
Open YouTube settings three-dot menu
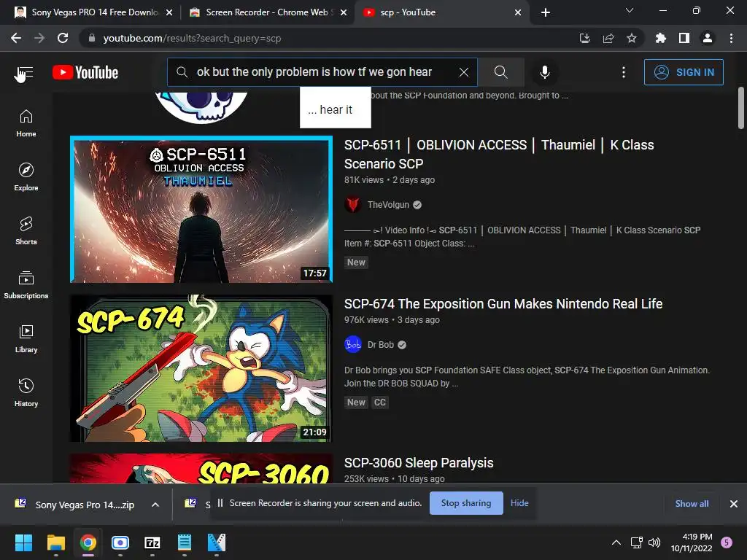pyautogui.click(x=623, y=72)
